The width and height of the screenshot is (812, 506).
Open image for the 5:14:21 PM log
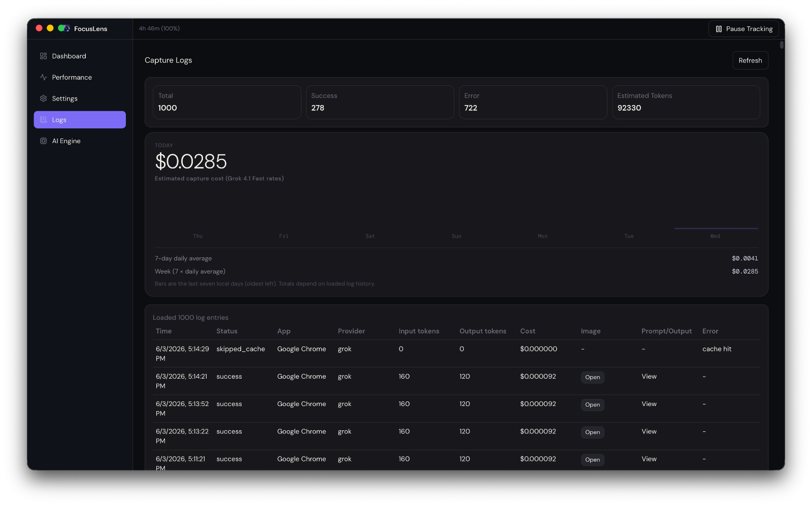(592, 378)
